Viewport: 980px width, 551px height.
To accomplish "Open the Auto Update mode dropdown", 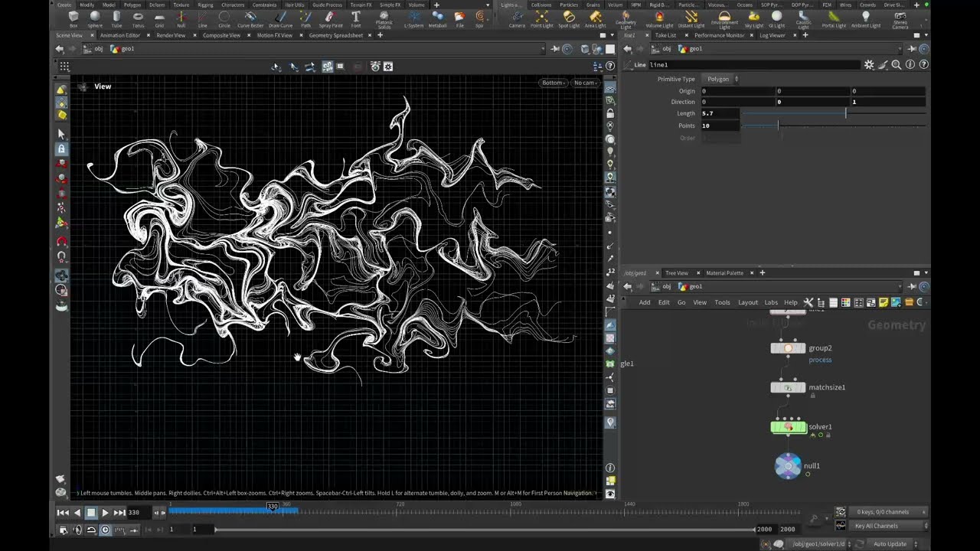I will 894,543.
